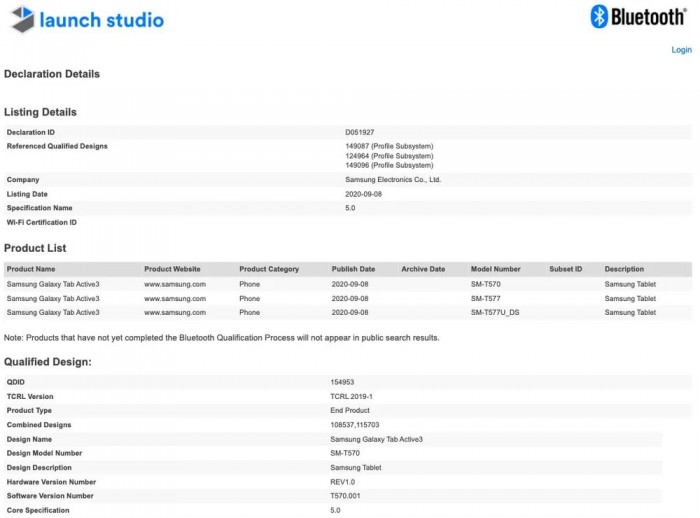Screen dimensions: 700x518
Task: Select the Product Category column header
Action: pos(269,269)
